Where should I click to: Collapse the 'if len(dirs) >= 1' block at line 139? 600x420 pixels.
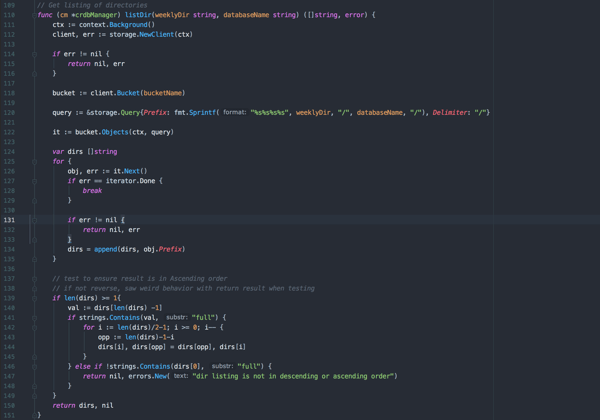coord(34,298)
